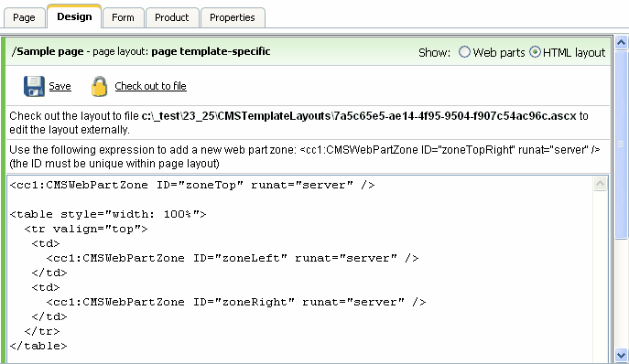Click the floppy disk Save icon
The image size is (629, 364).
tap(34, 86)
